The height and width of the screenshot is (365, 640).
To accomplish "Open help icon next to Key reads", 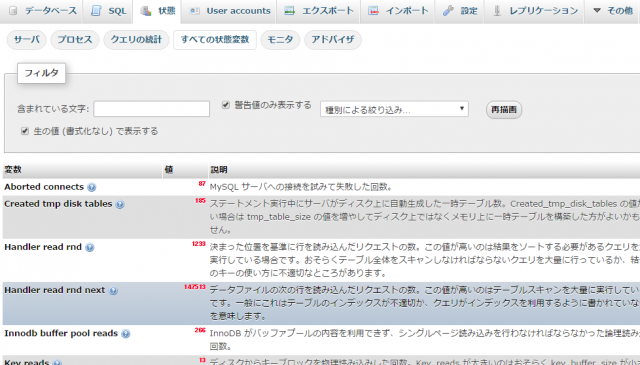I will pyautogui.click(x=58, y=362).
